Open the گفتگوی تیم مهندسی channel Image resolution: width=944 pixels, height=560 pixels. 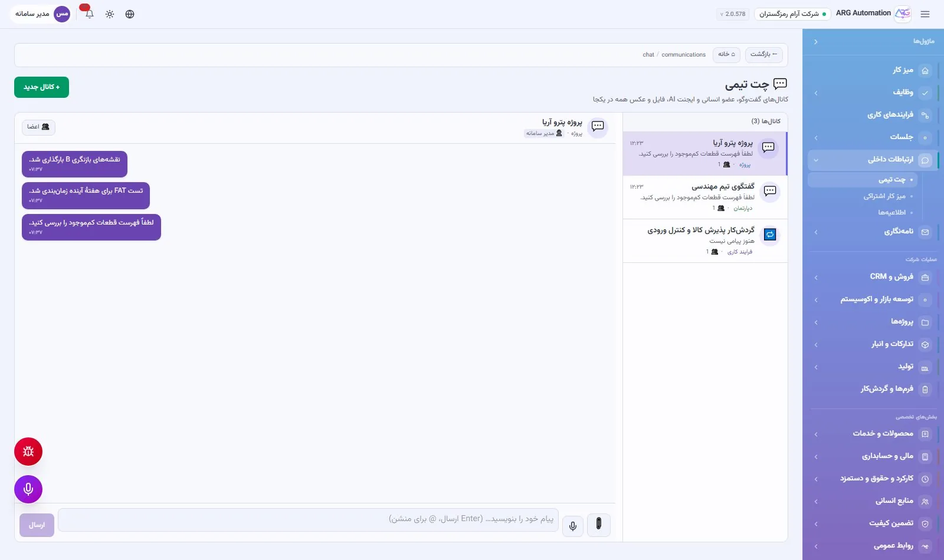pos(705,197)
